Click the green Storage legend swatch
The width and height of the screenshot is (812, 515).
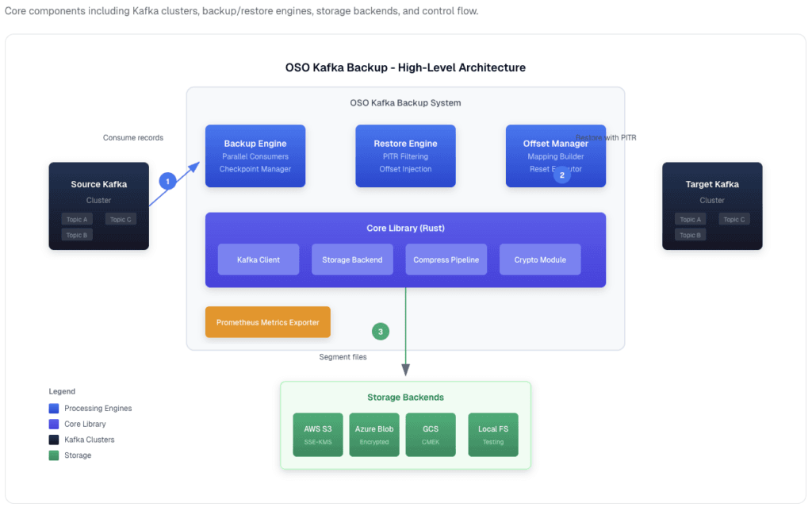point(54,455)
